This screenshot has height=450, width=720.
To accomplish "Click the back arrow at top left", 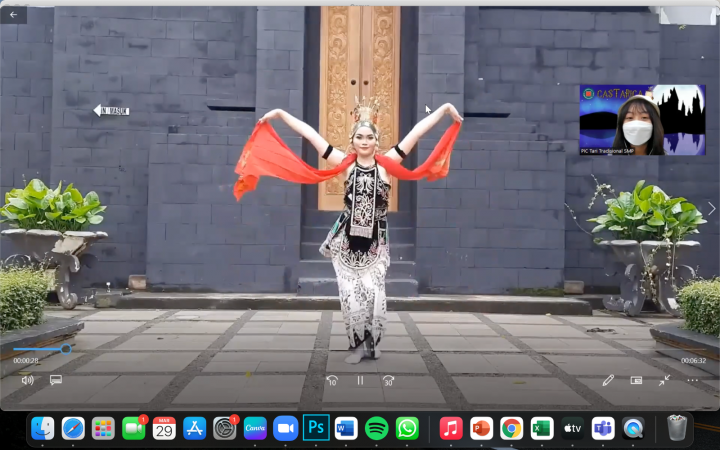I will coord(14,15).
